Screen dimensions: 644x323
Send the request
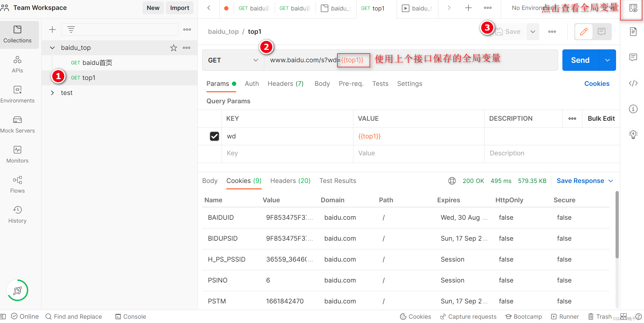click(580, 60)
